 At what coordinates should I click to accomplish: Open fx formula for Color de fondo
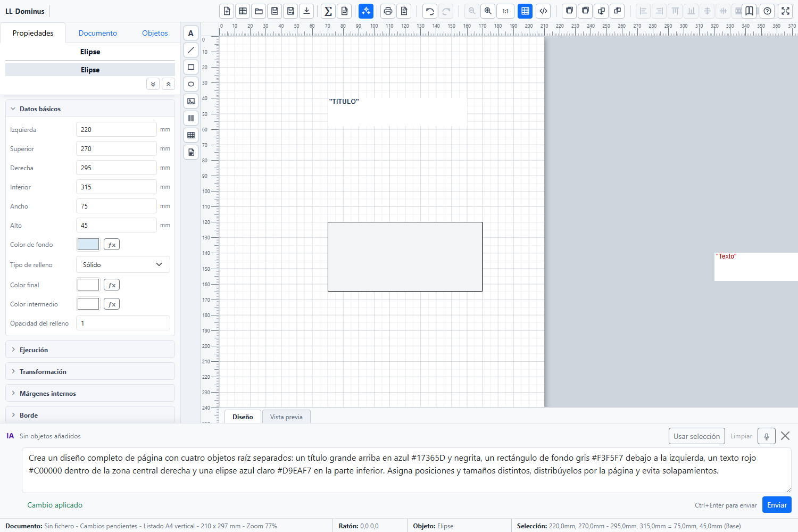pos(112,245)
